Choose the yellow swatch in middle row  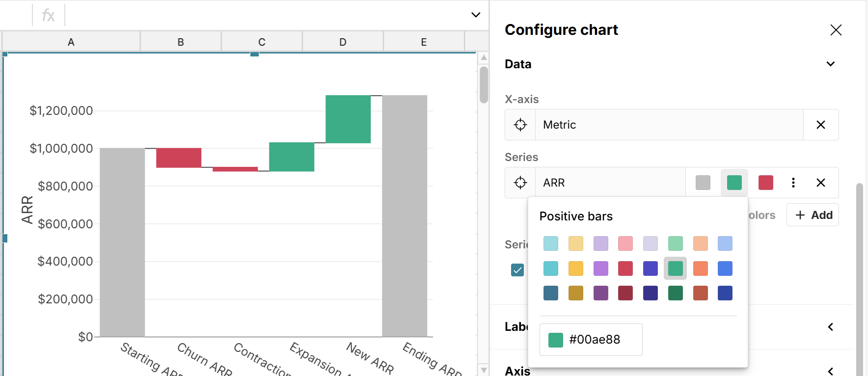coord(575,269)
